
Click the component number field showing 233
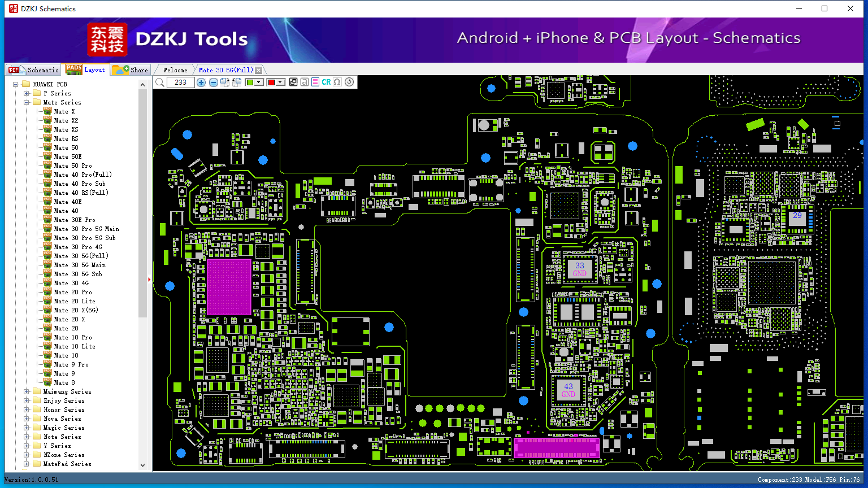(181, 82)
